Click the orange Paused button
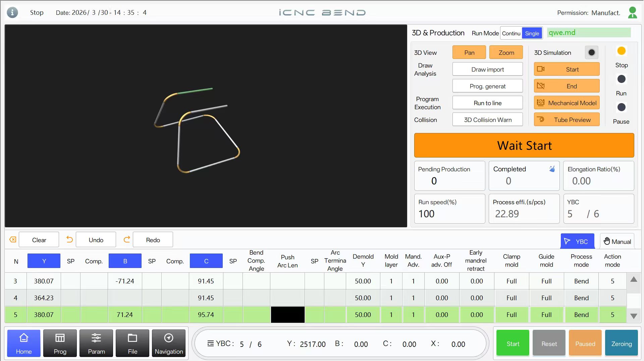 tap(585, 343)
